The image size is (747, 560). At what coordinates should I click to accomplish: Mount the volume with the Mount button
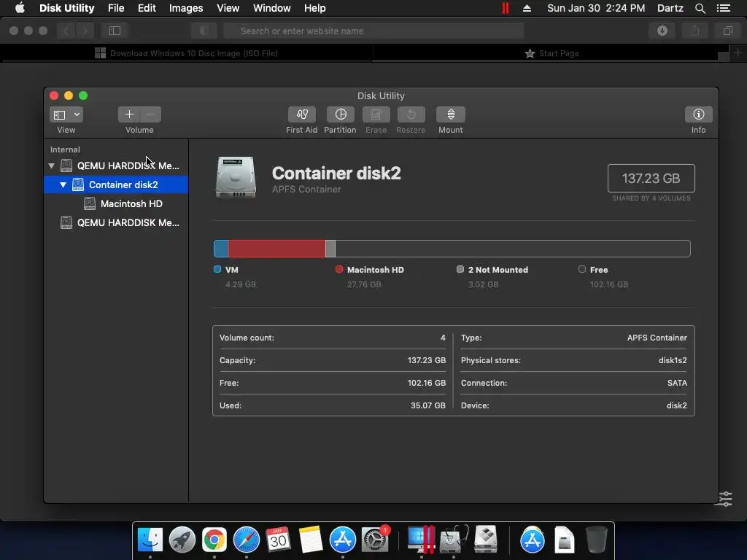coord(450,114)
